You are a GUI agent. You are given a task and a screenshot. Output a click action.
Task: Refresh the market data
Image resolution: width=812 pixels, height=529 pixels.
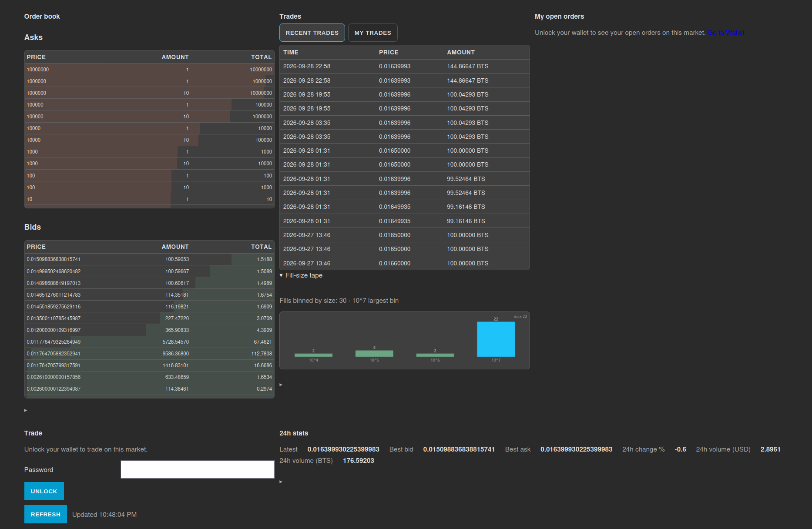click(46, 514)
